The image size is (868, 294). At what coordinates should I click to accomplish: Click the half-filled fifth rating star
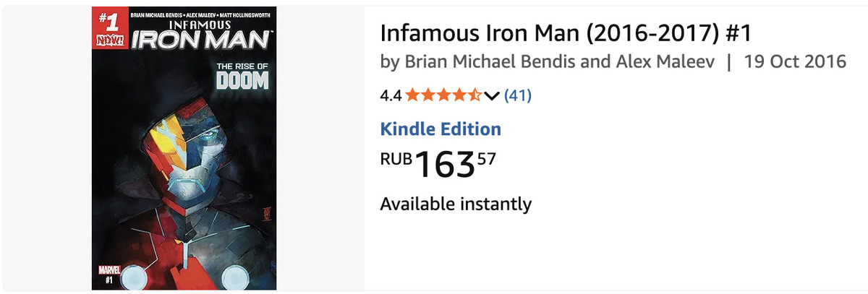[475, 95]
